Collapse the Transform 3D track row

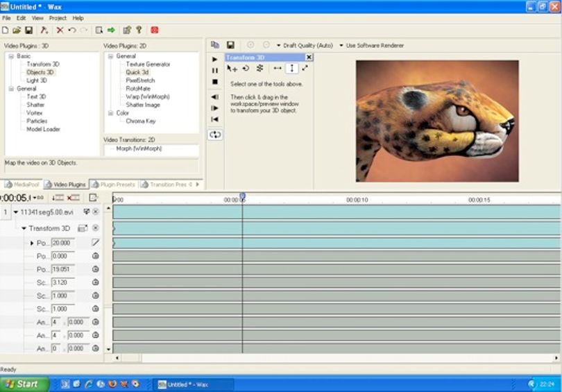(24, 228)
